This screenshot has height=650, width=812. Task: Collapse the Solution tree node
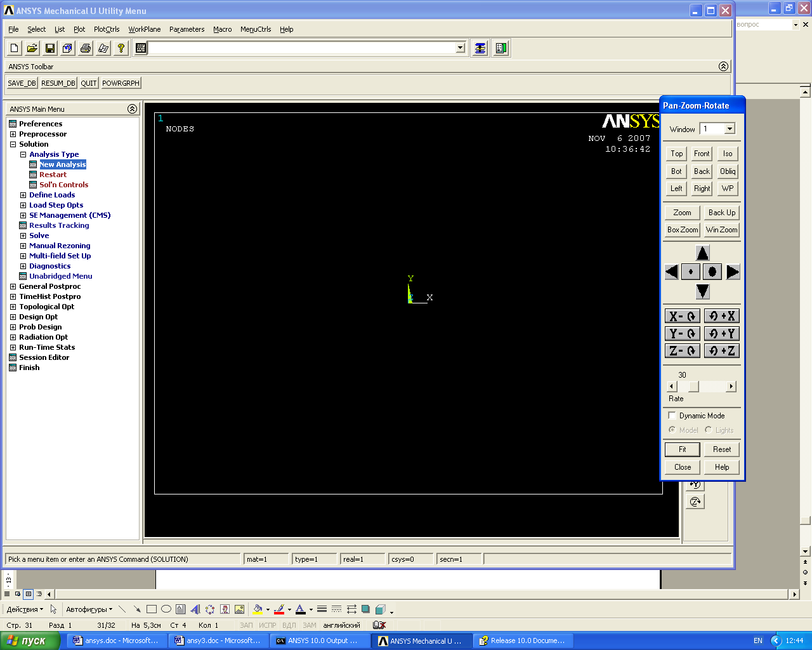pos(13,144)
